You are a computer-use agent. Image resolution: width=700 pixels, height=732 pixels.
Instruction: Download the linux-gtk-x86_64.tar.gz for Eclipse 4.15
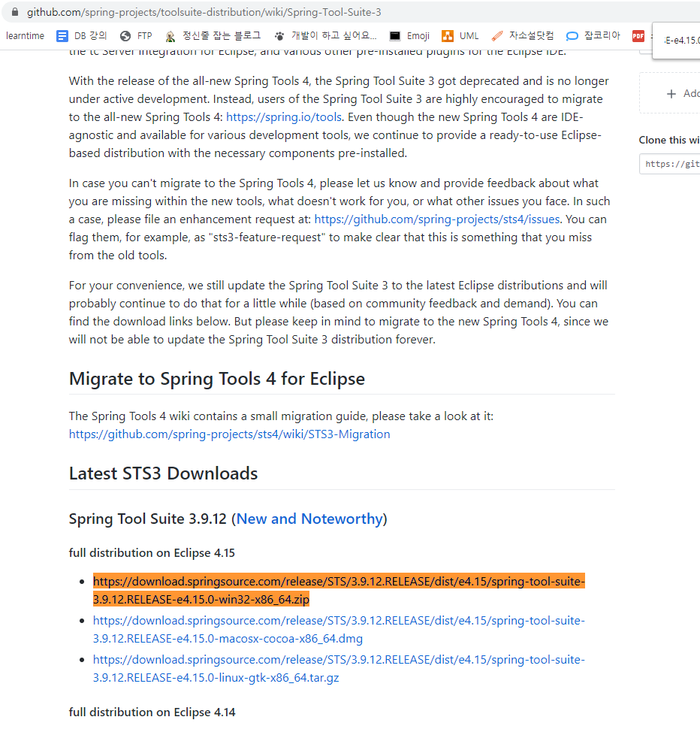pyautogui.click(x=339, y=669)
